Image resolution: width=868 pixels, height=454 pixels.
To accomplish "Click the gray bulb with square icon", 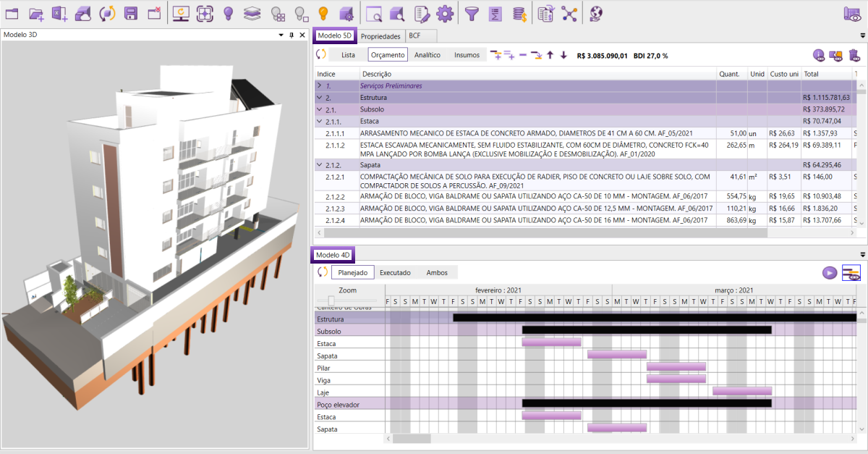I will pyautogui.click(x=301, y=12).
